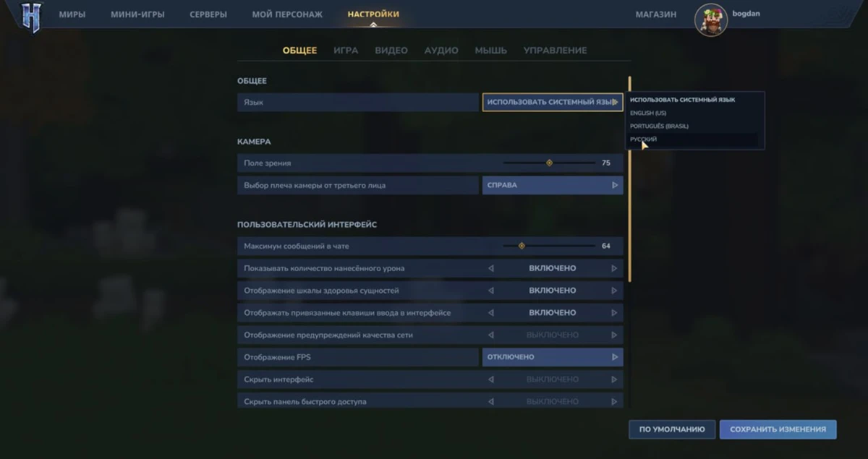
Task: Toggle health bar display ВКЛЮЧЕНО value
Action: (x=552, y=291)
